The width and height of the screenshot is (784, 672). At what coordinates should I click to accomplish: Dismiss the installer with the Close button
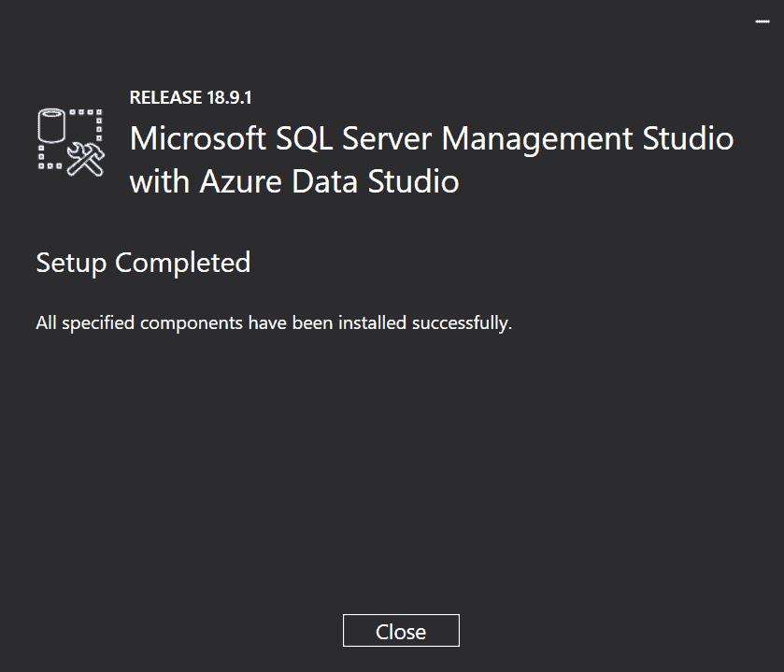point(401,630)
